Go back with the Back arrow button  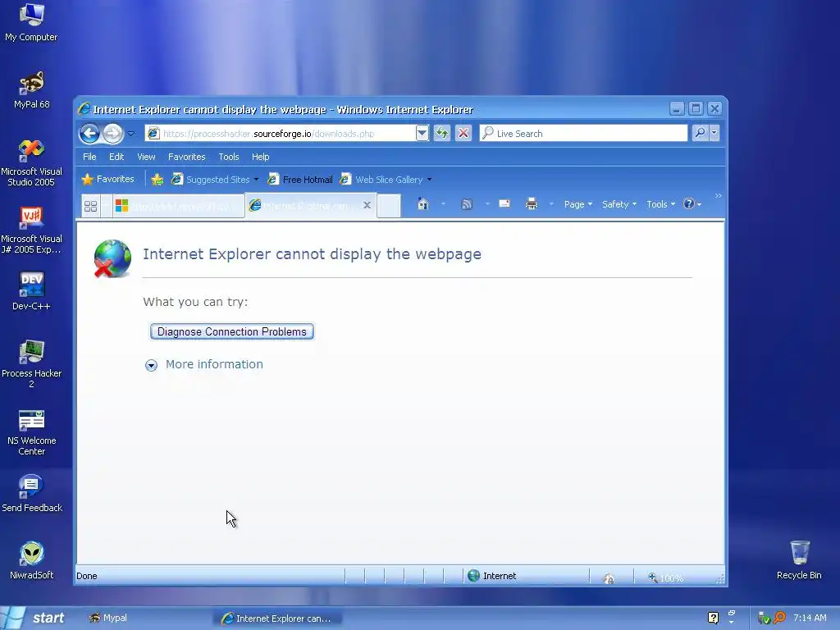89,134
